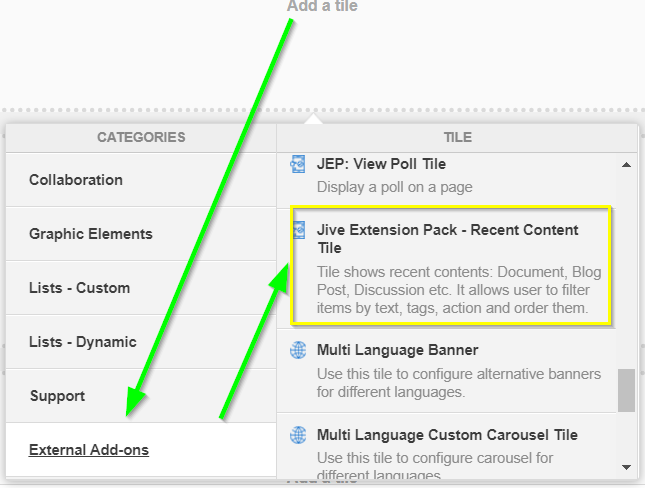Open the Lists - Custom category
The image size is (645, 488).
click(141, 288)
